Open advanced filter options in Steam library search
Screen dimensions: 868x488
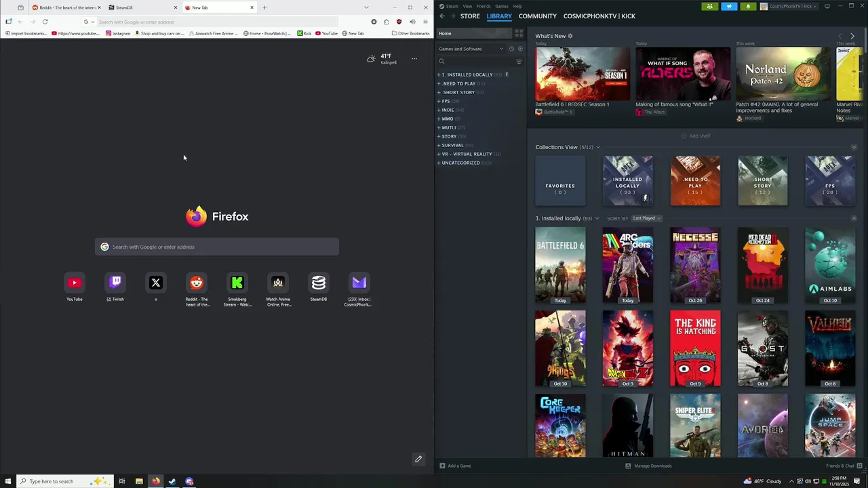pos(519,62)
